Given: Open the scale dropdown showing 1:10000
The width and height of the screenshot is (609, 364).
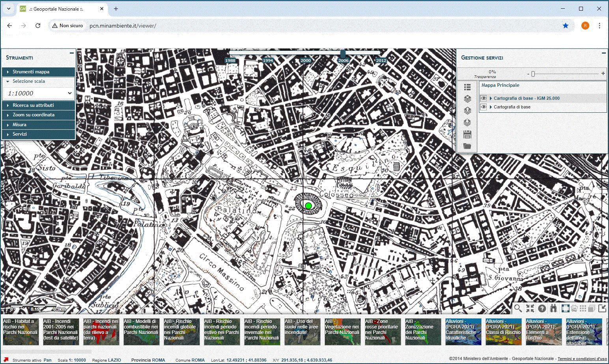Looking at the screenshot, I should pyautogui.click(x=38, y=93).
